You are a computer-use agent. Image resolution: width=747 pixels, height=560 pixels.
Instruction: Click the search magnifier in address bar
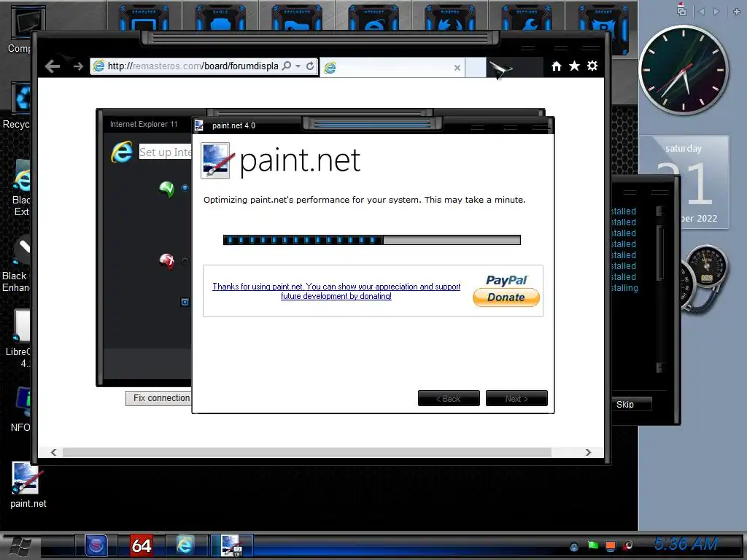[286, 66]
